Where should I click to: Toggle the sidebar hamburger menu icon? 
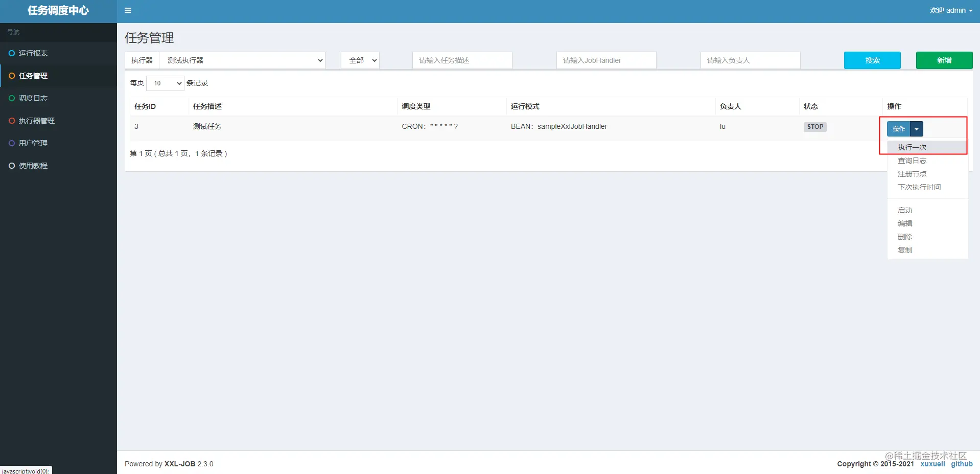(128, 10)
